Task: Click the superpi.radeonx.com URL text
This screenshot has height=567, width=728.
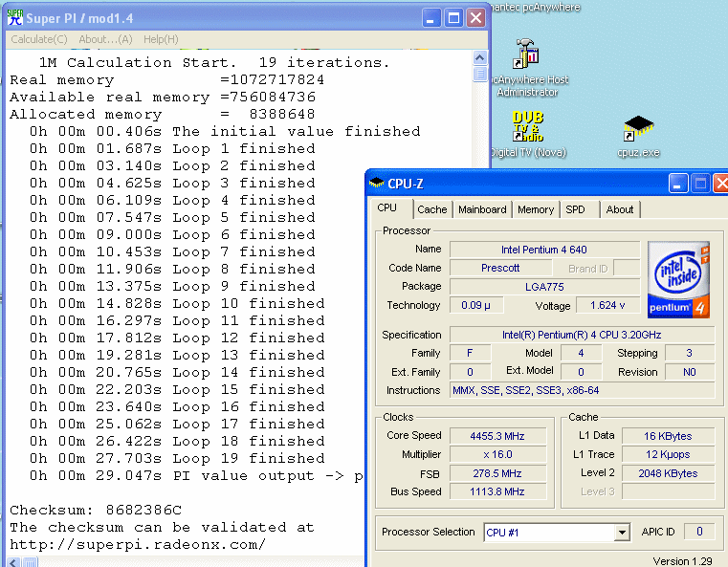Action: click(x=138, y=544)
